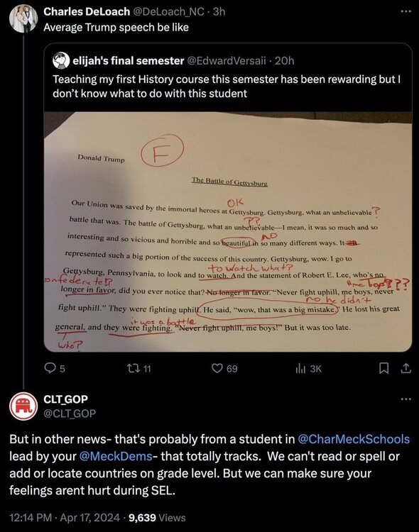The height and width of the screenshot is (532, 419).
Task: Follow the @CharMeckSchools mention link
Action: (x=354, y=439)
